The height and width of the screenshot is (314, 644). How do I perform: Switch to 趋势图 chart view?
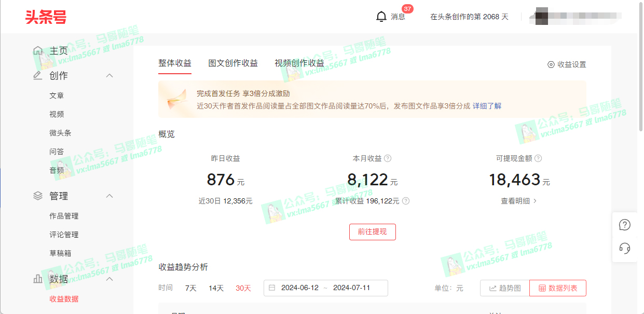pyautogui.click(x=504, y=288)
